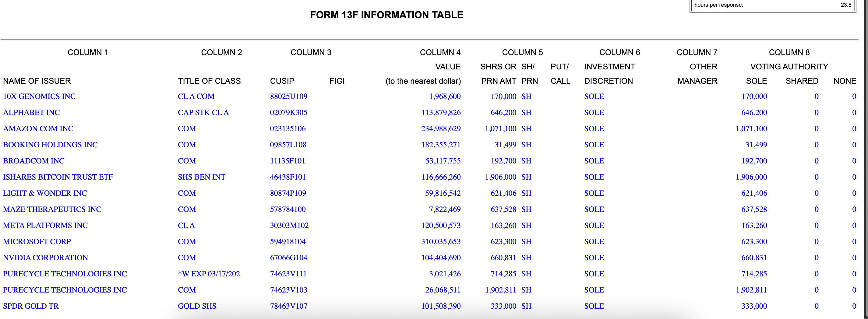The width and height of the screenshot is (868, 319).
Task: Select BOOKING HOLDINGS INC row name
Action: coord(50,145)
